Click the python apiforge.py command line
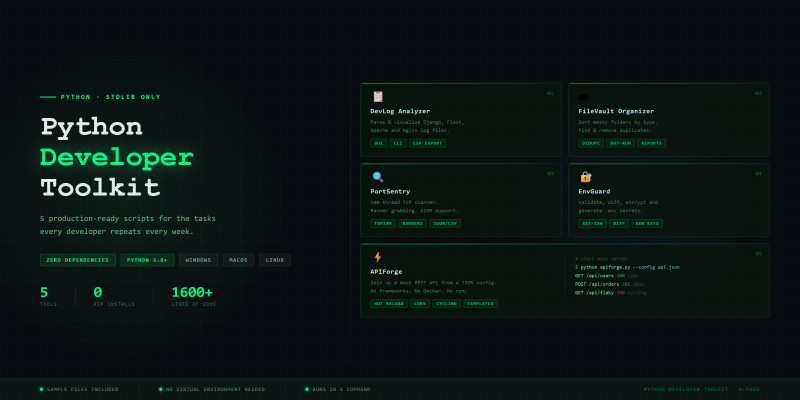The image size is (800, 400). tap(630, 267)
